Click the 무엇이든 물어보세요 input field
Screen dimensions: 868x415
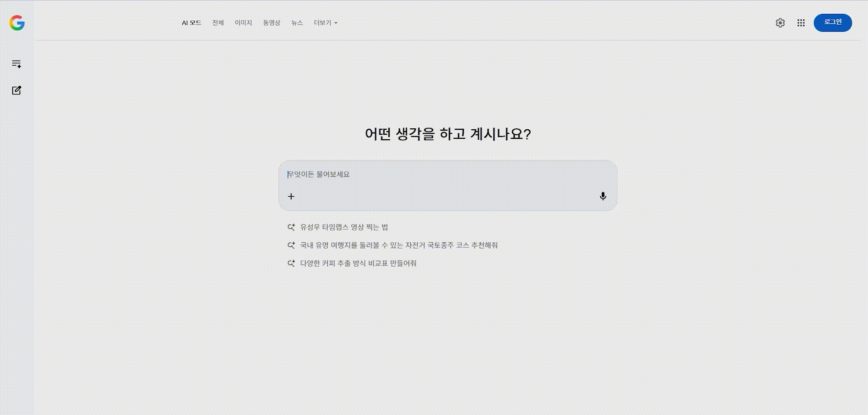448,174
